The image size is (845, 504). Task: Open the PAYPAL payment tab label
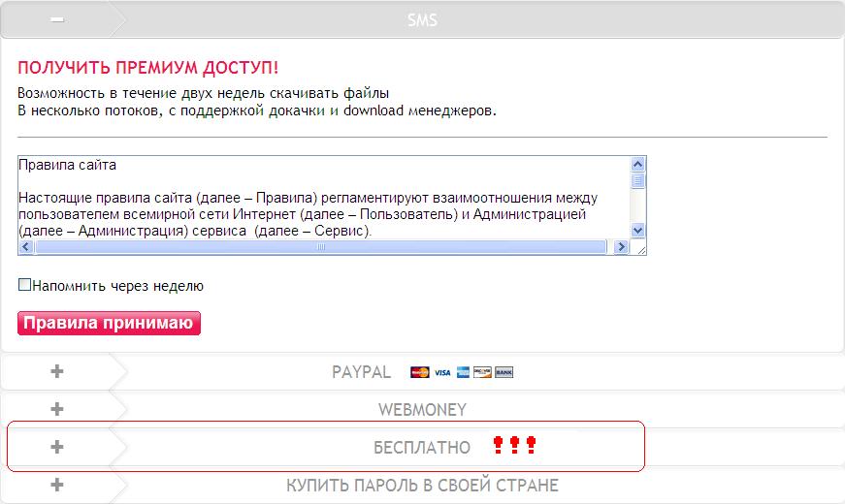[x=361, y=372]
